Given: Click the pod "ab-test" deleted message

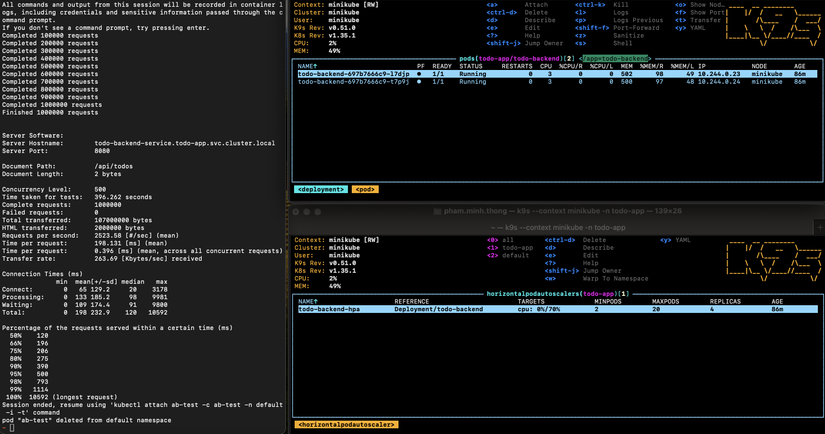Looking at the screenshot, I should coord(86,420).
